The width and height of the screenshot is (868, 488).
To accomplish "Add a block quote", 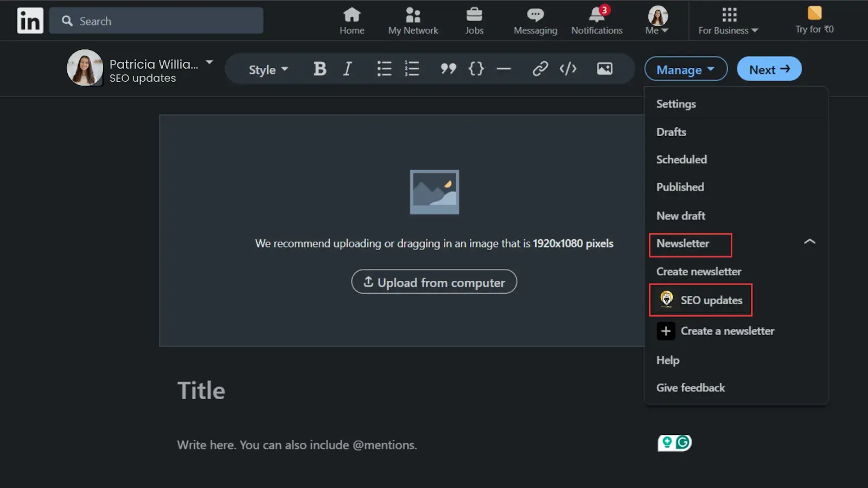I will [x=448, y=69].
